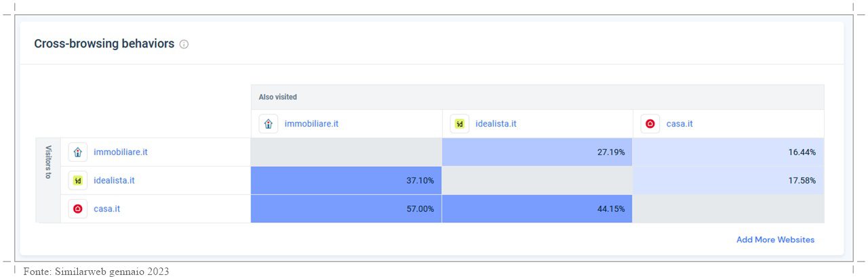Viewport: 868px width, 277px height.
Task: Open immobiliare.it link in Visitors to rows
Action: (121, 152)
